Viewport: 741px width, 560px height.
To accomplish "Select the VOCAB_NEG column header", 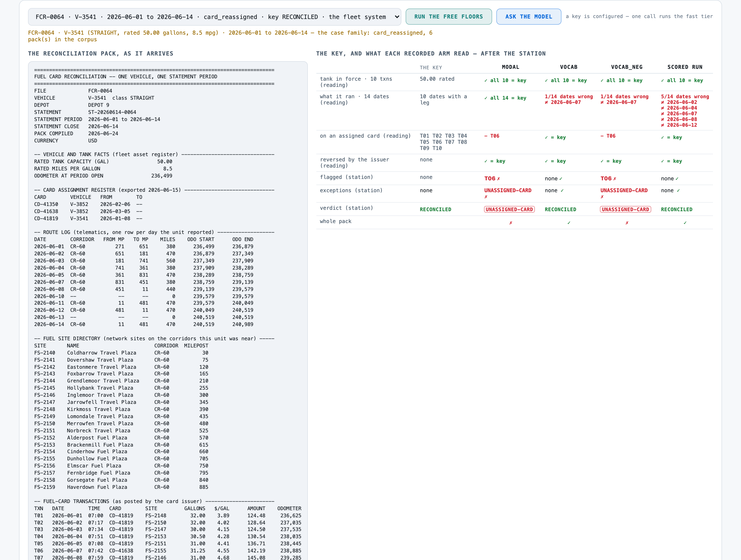I will [627, 67].
